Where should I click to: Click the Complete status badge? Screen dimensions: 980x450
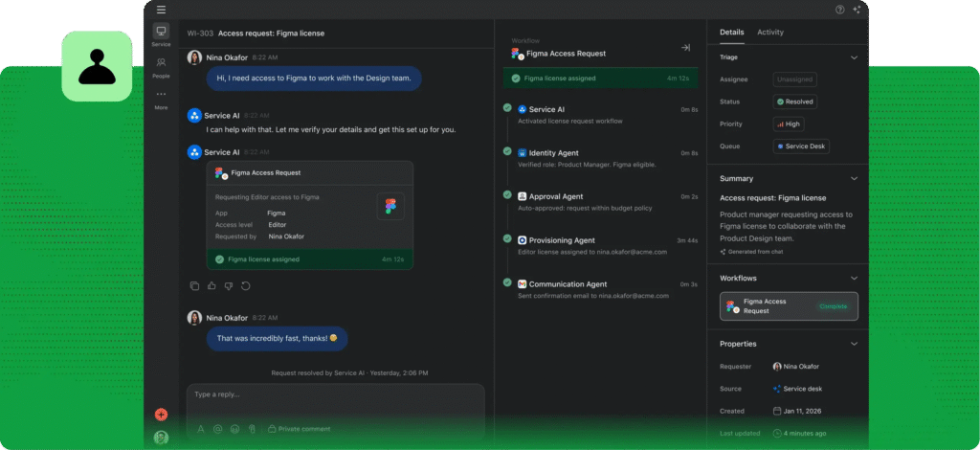(x=834, y=306)
